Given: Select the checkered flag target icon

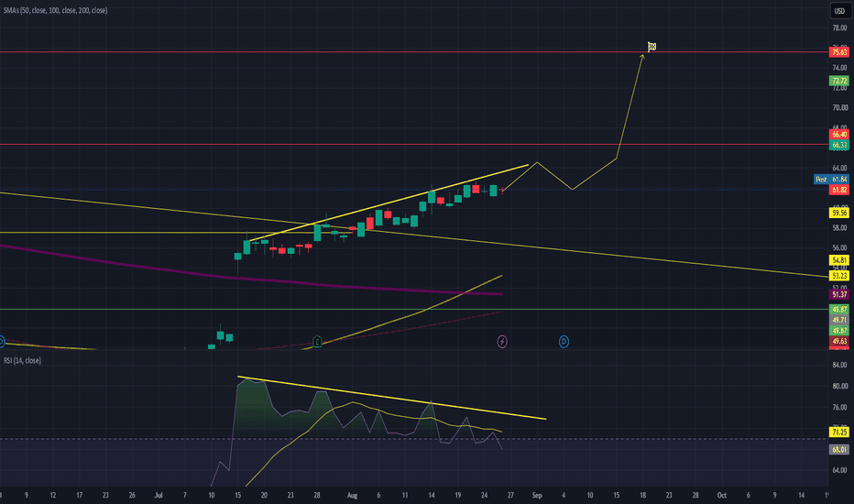Looking at the screenshot, I should pos(651,47).
